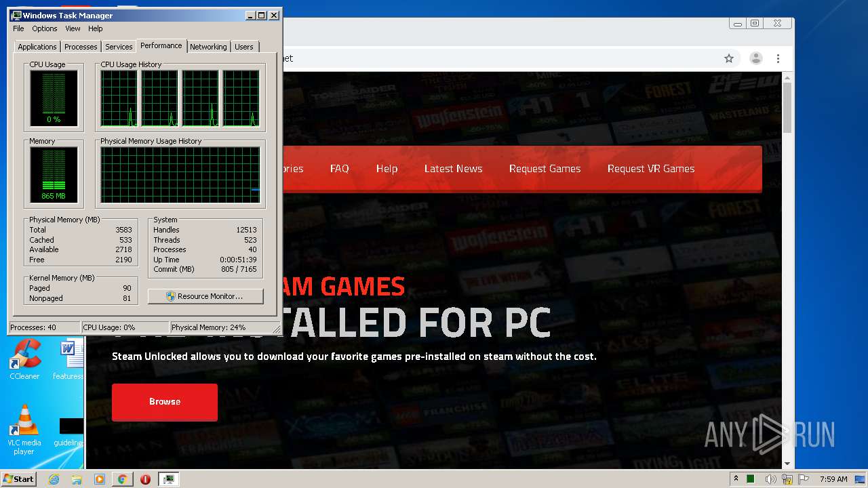The image size is (868, 488).
Task: Click the Up Time value 0:00:51:39
Action: point(238,260)
